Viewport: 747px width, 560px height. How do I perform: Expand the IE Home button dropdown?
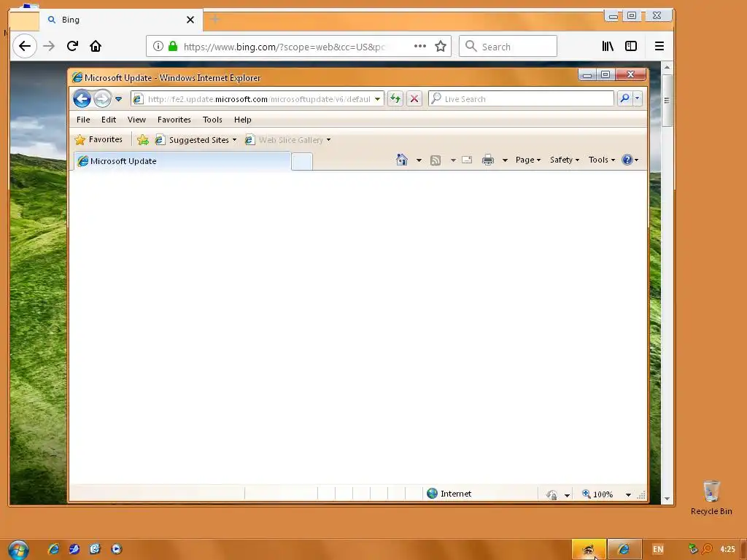pyautogui.click(x=419, y=160)
